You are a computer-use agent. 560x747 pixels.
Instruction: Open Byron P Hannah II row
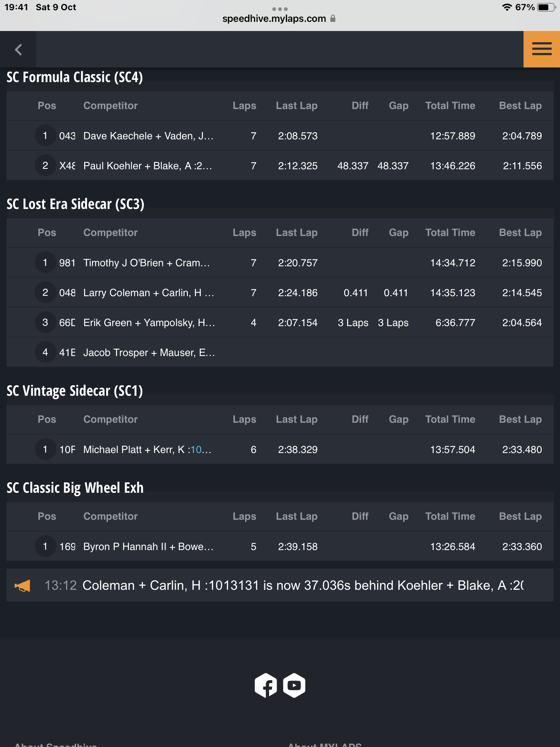(x=280, y=546)
